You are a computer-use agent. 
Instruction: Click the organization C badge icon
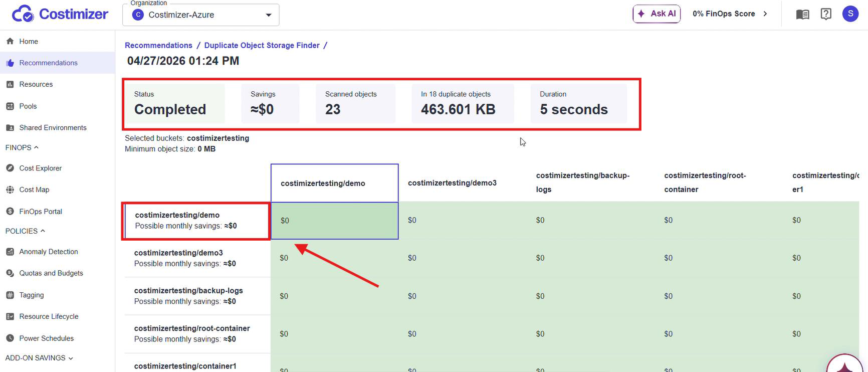click(x=138, y=15)
